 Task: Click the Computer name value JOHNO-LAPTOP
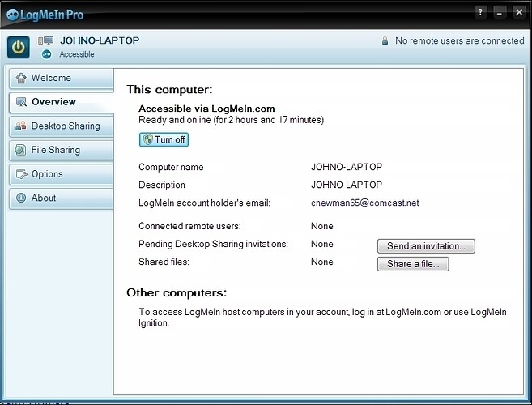point(347,167)
